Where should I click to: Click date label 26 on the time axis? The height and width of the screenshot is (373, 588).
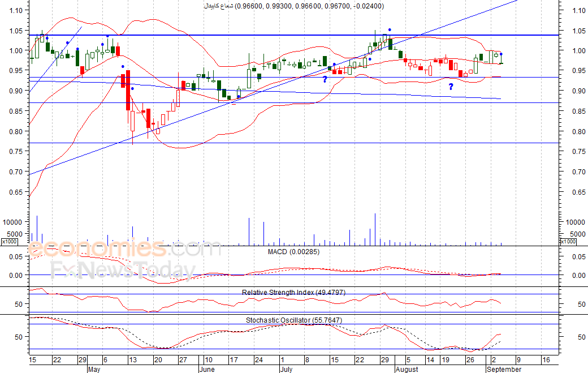(470, 360)
